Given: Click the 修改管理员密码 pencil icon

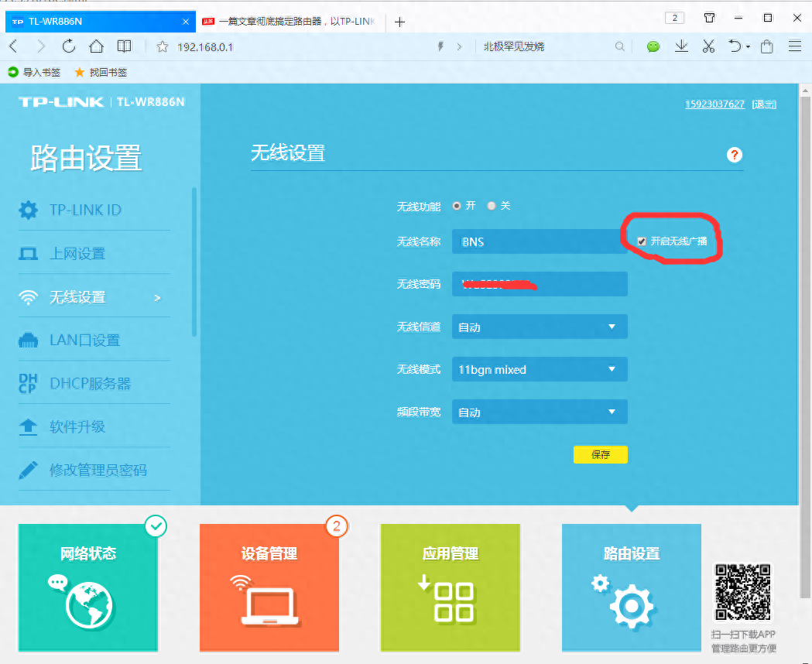Looking at the screenshot, I should pos(29,470).
